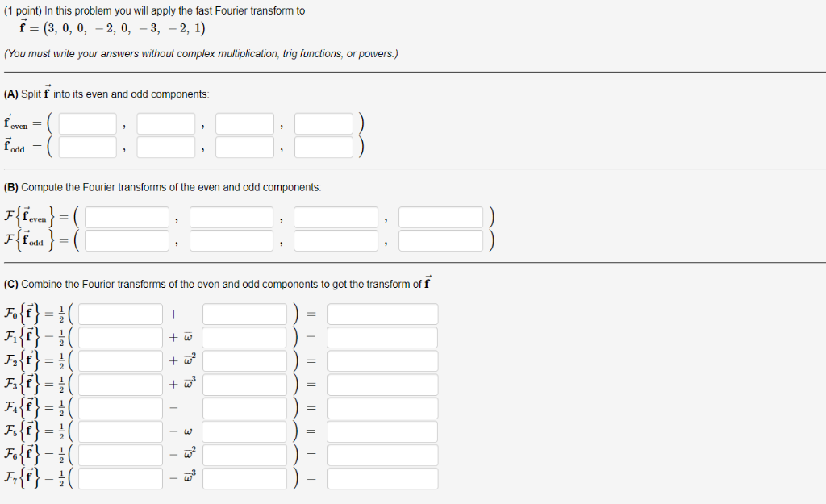Click the second input field of the F4 row

pos(245,407)
